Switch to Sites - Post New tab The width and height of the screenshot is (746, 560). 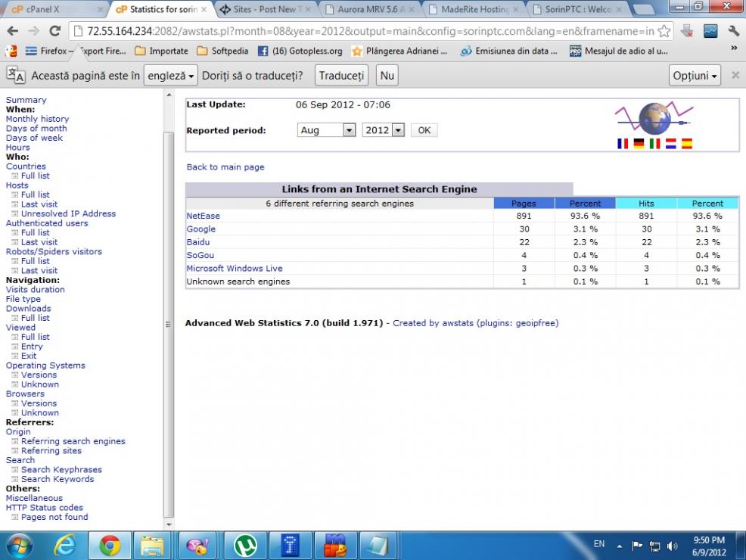tap(266, 9)
